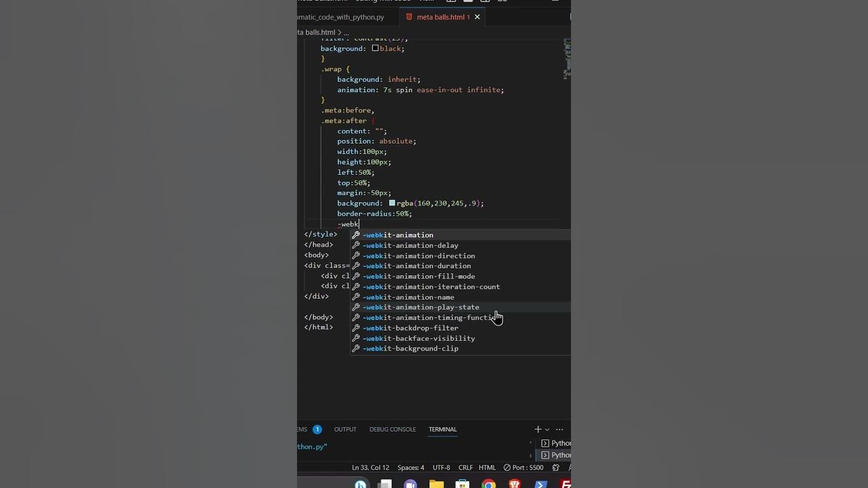This screenshot has width=868, height=488.
Task: Open the breadcrumb ellipsis segment
Action: coord(347,33)
